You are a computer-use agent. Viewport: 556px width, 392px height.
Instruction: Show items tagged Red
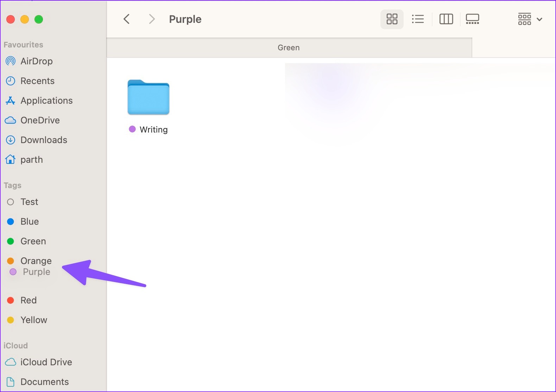29,300
